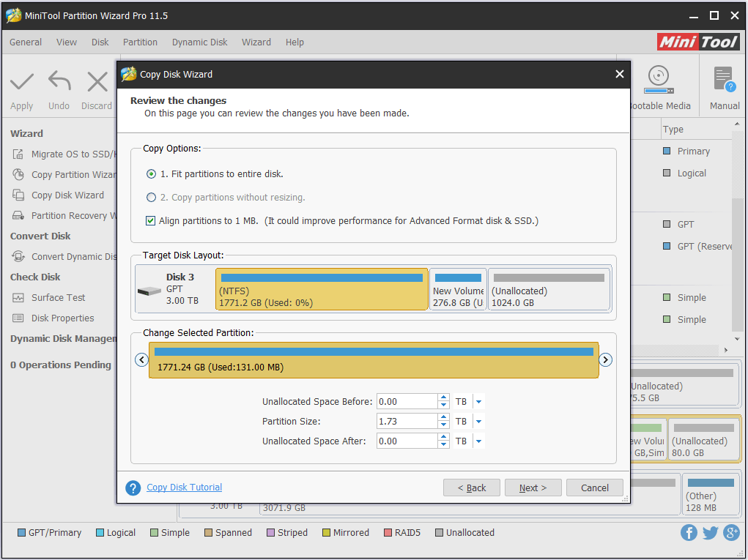The height and width of the screenshot is (560, 748).
Task: Open the Wizard menu
Action: point(256,42)
